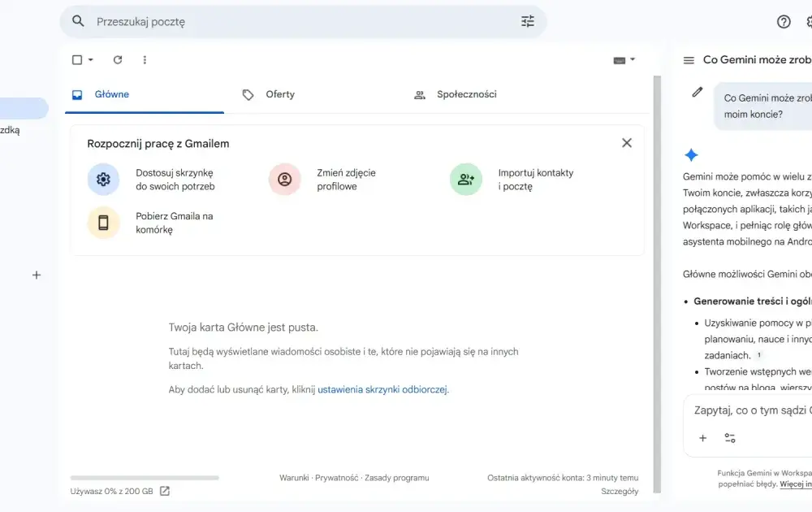This screenshot has height=512, width=812.
Task: Open the ustawienia skrzynki odbiorczej link
Action: point(382,389)
